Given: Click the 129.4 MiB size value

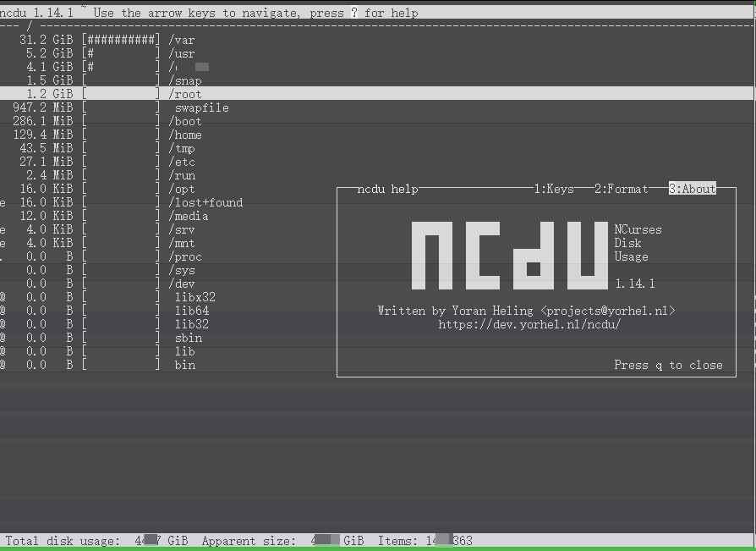Looking at the screenshot, I should (x=43, y=135).
